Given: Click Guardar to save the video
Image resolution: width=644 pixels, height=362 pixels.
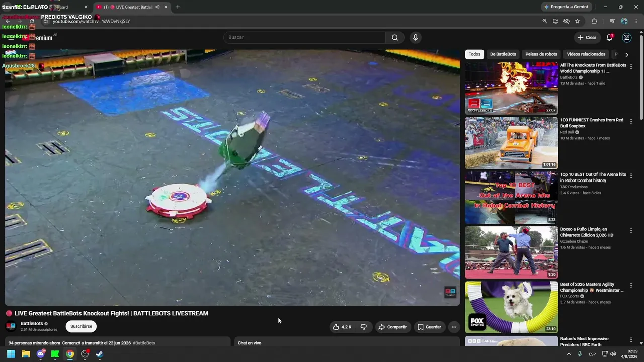Looking at the screenshot, I should [x=429, y=327].
